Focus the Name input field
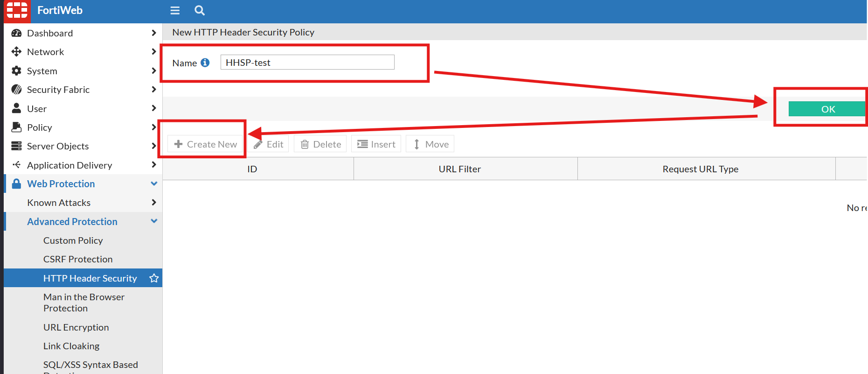 (307, 62)
